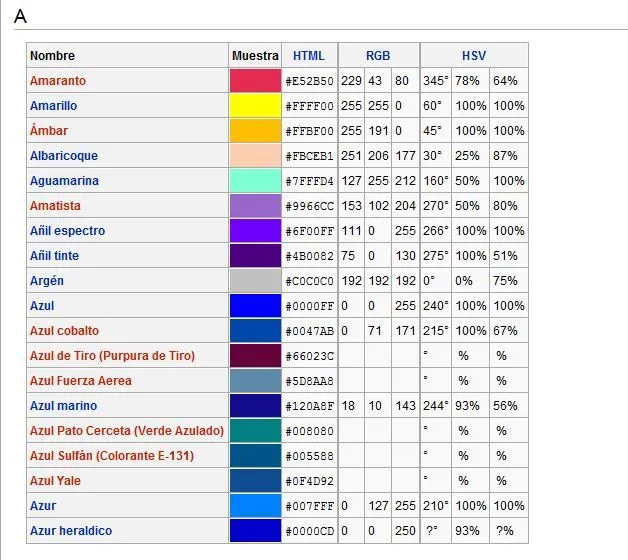Open the Azul cobalto link

coord(64,331)
